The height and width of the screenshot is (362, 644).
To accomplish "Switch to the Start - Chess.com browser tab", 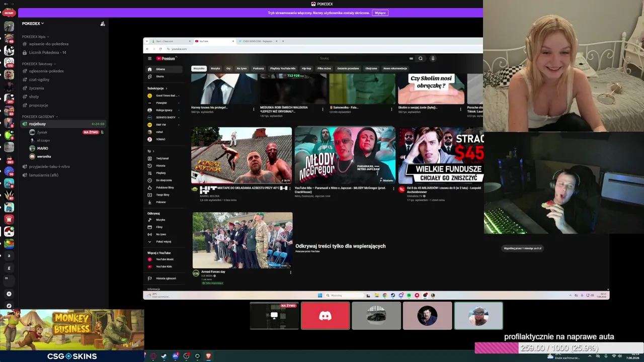I will [x=171, y=41].
